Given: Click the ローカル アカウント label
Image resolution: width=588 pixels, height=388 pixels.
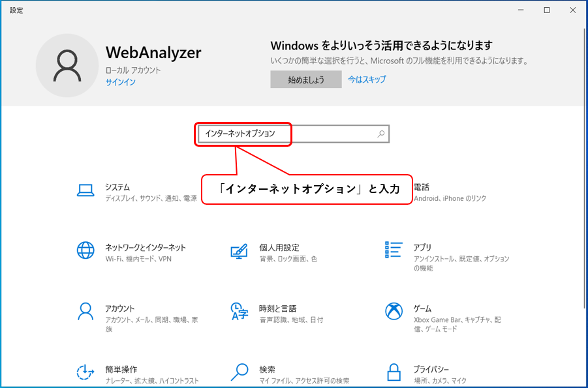Looking at the screenshot, I should coord(133,70).
